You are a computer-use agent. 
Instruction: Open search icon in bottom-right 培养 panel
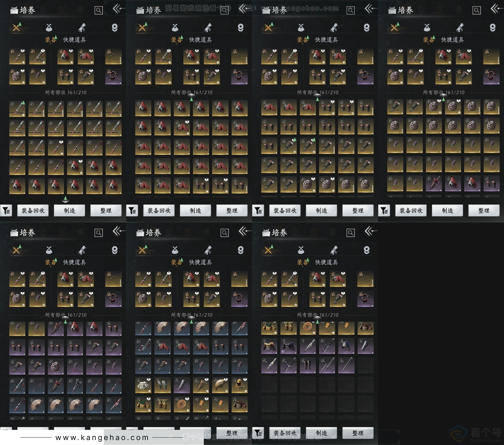coord(351,233)
